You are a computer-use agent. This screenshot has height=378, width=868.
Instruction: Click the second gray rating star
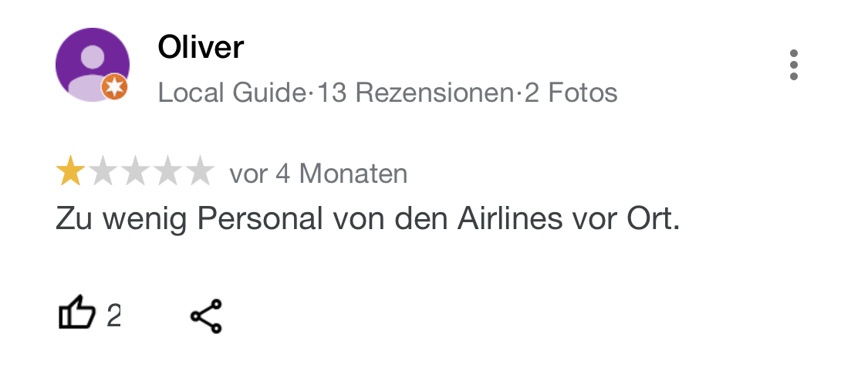[x=103, y=172]
